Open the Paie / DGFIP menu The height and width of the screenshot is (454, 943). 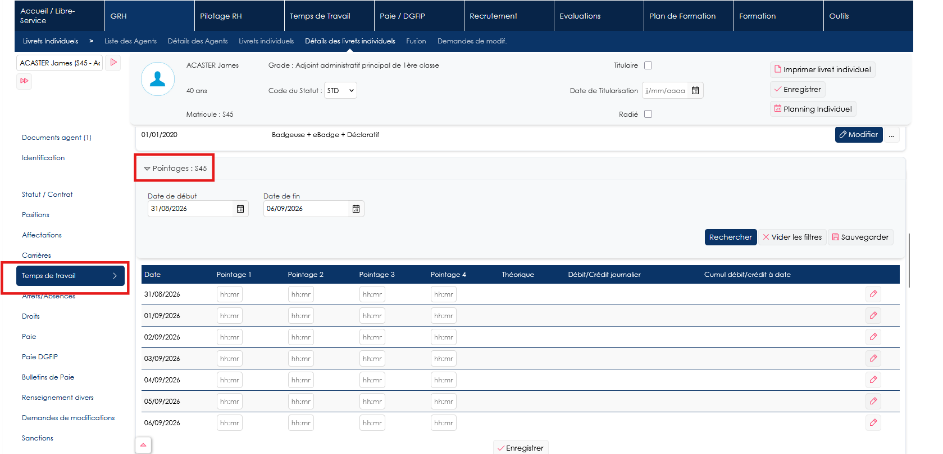point(419,16)
